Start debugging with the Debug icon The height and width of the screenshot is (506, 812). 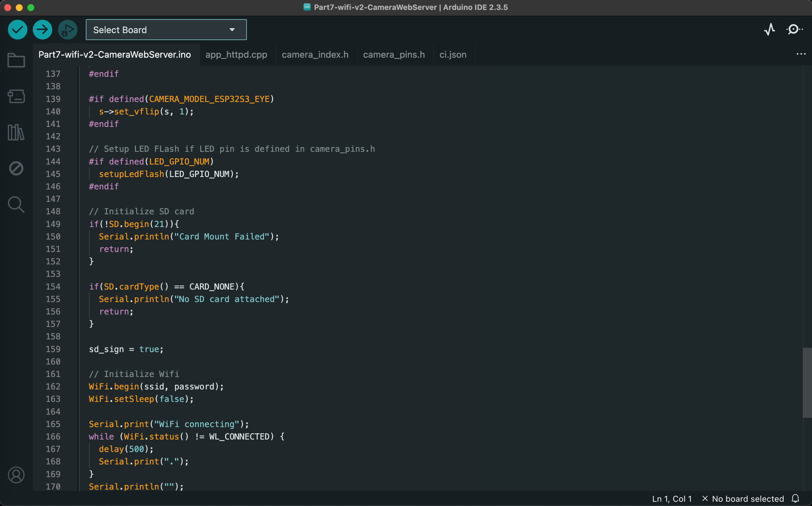click(68, 30)
